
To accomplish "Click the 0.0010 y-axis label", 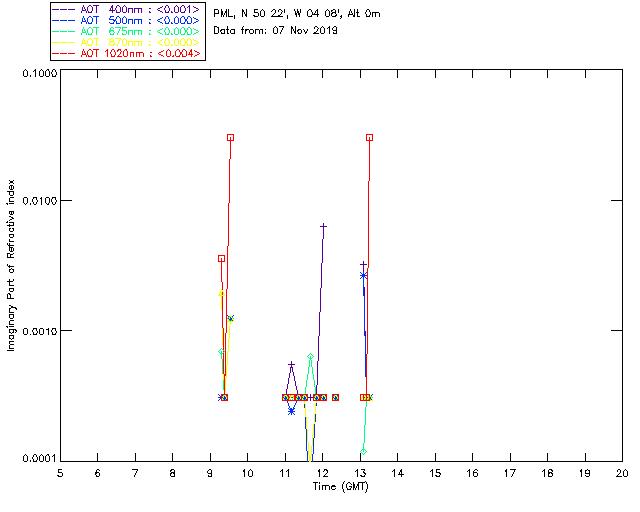I will 40,331.
